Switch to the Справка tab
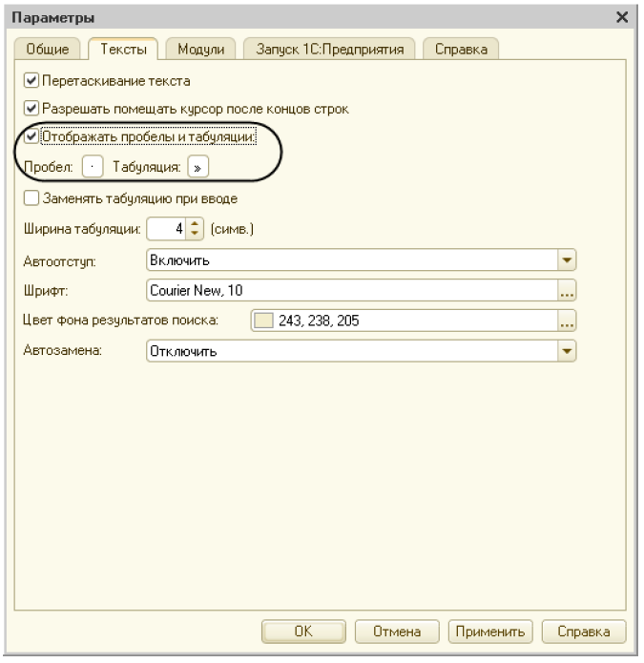This screenshot has width=644, height=663. [x=461, y=49]
